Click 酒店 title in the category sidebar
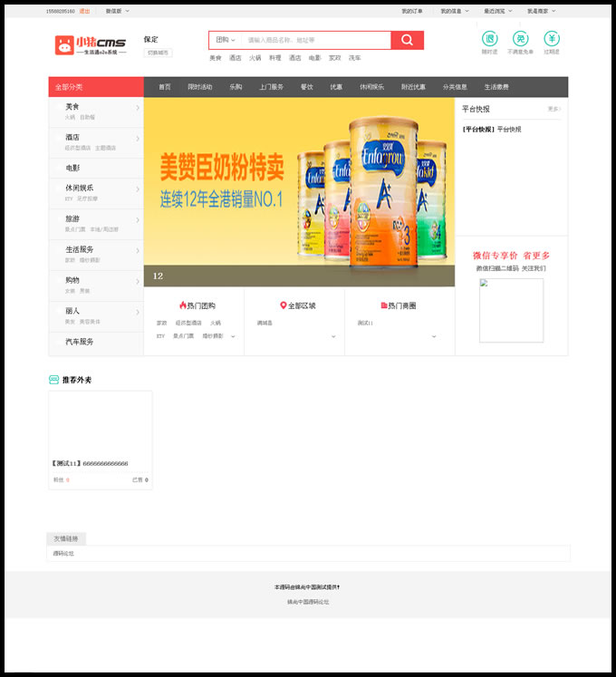The width and height of the screenshot is (616, 677). (x=72, y=137)
